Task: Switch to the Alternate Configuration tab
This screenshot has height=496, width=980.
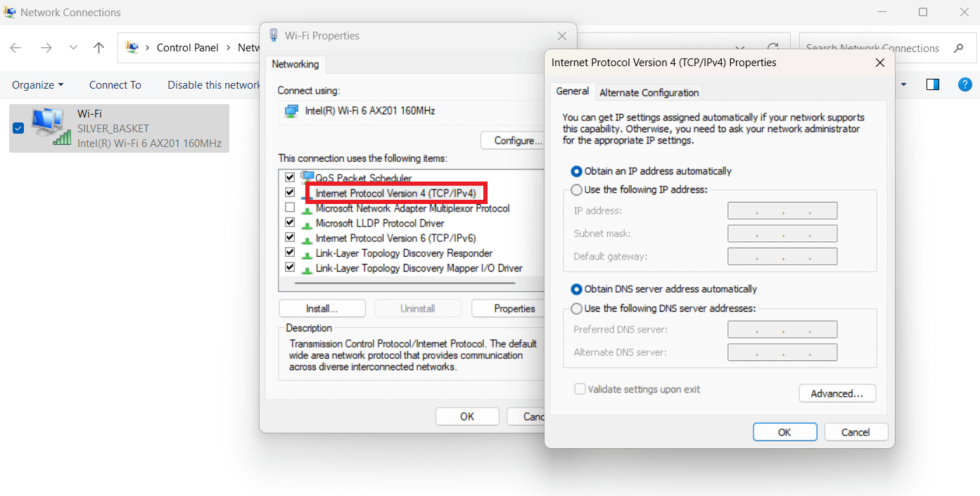Action: click(649, 92)
